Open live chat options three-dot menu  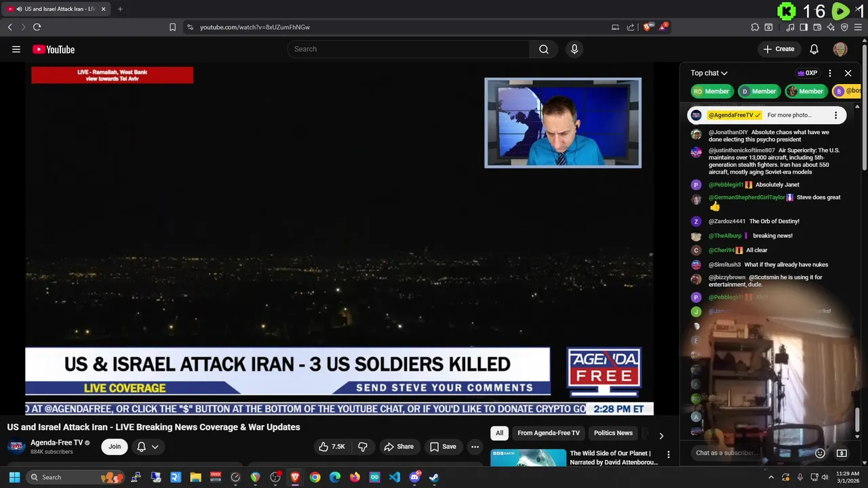[x=830, y=73]
